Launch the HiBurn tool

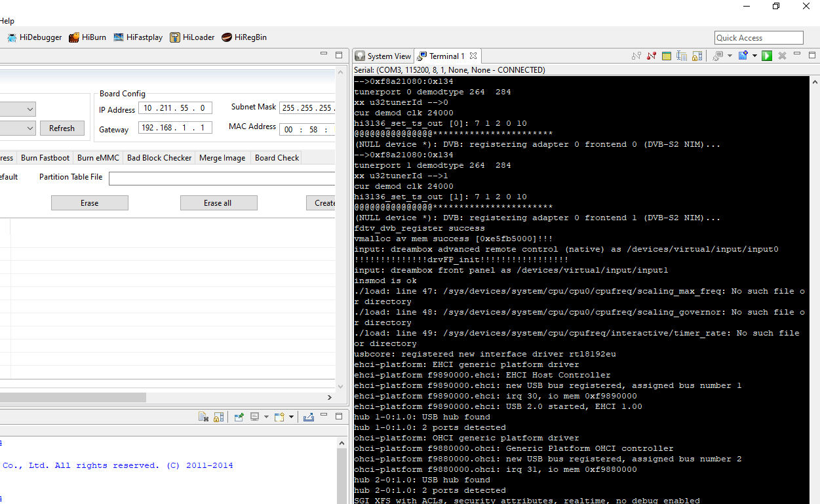[87, 37]
